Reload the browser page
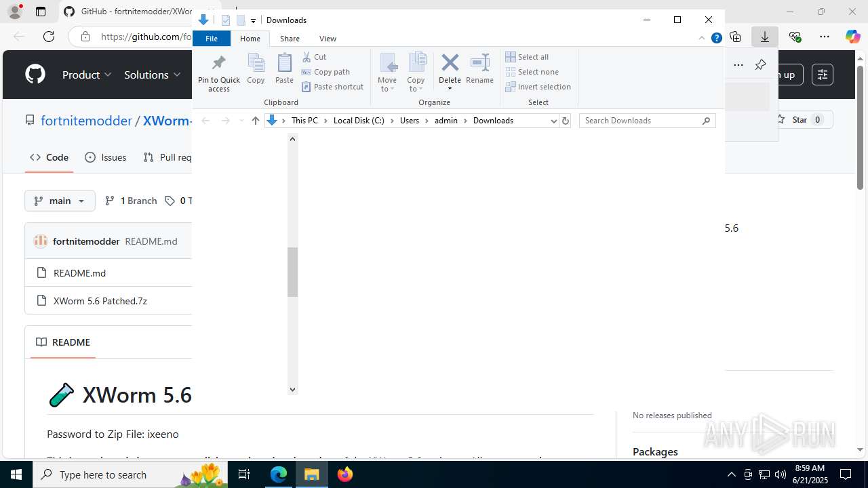Screen dimensions: 868x488 pos(49,37)
